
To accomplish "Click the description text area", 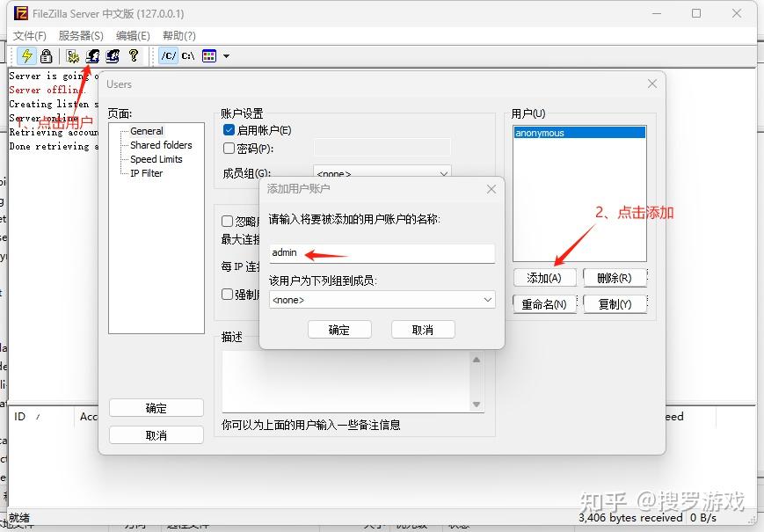I will pos(346,381).
